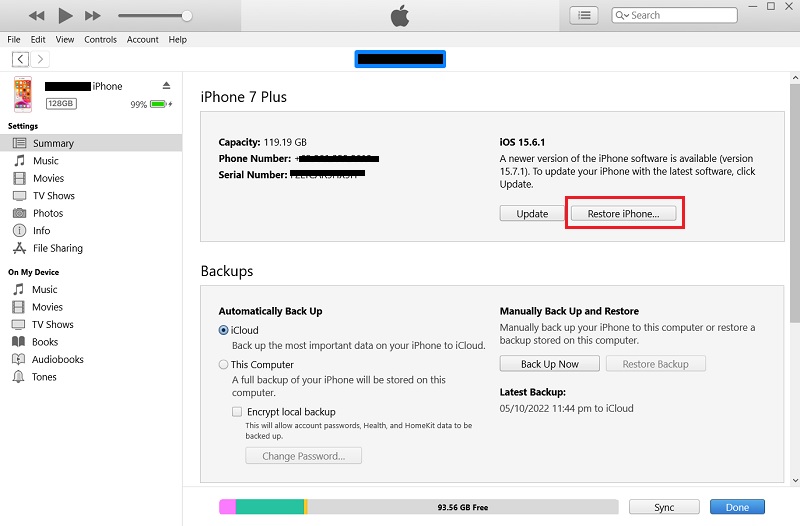
Task: Open the Account menu
Action: [142, 40]
